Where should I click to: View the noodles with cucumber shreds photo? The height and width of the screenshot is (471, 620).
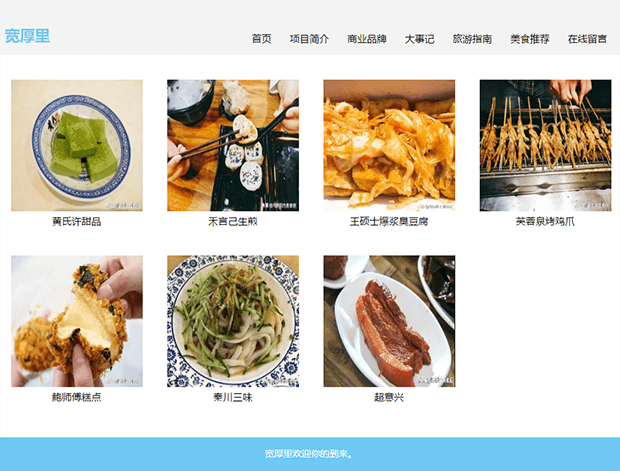pos(233,321)
